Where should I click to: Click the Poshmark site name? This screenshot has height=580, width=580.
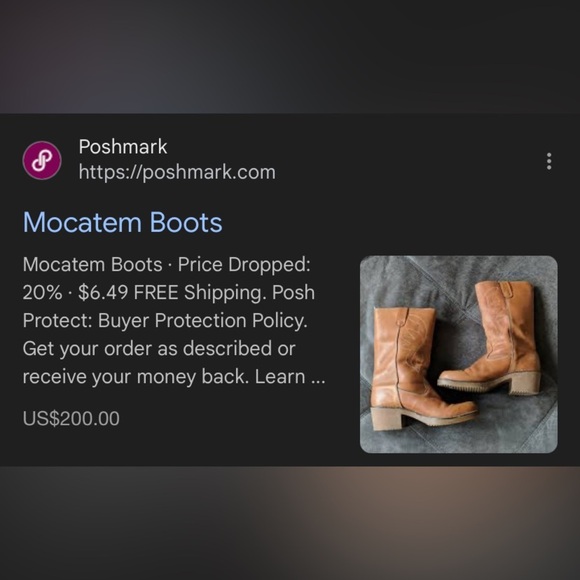123,146
